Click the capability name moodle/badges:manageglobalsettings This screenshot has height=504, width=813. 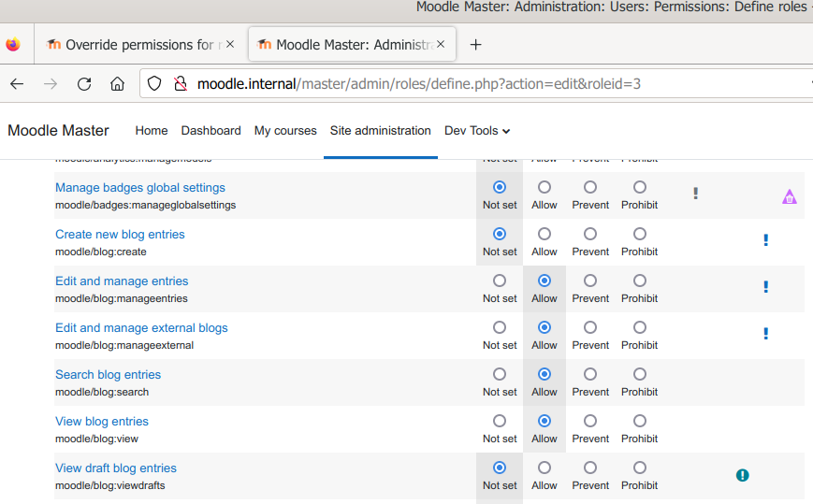[146, 205]
